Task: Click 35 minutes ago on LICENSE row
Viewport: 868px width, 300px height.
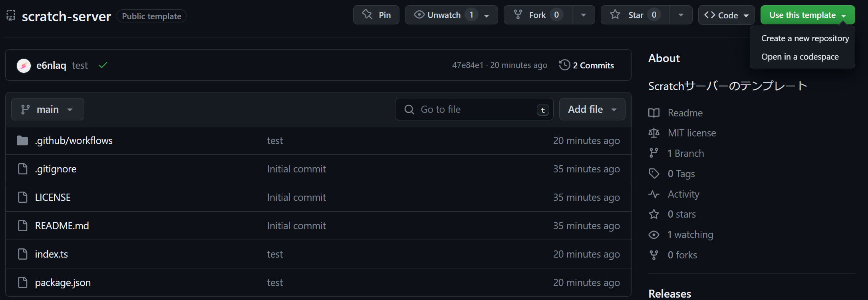Action: 586,197
